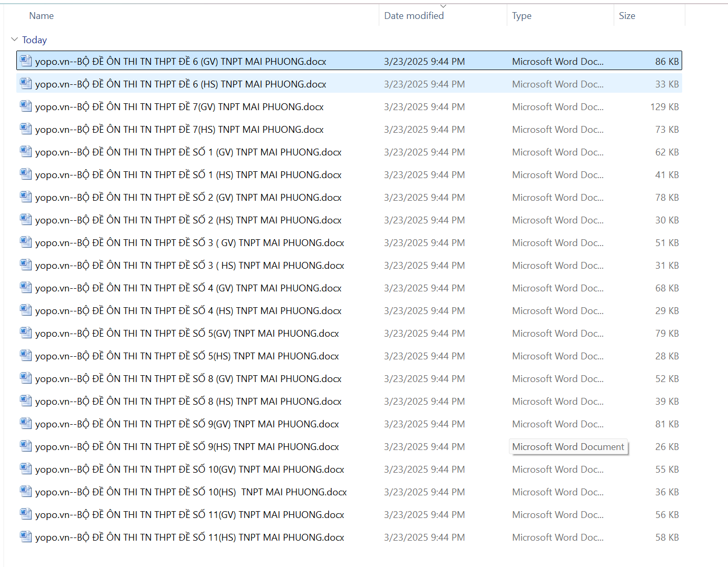Select the ĐỀ SỐ 9(GV) file name
This screenshot has height=567, width=728.
click(187, 424)
